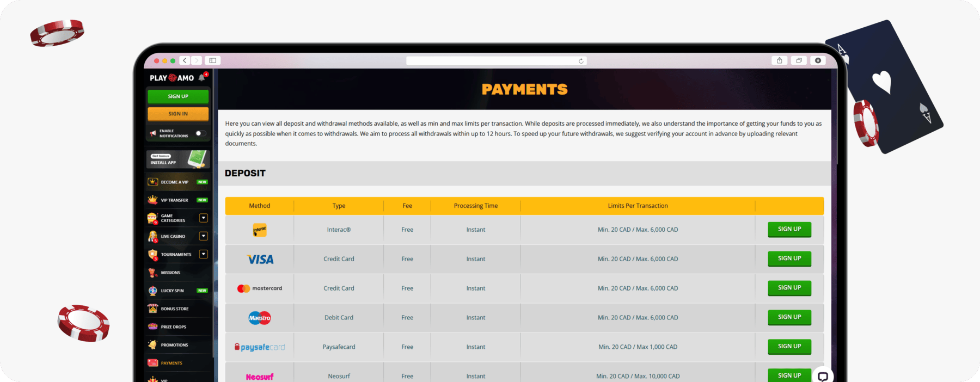Screen dimensions: 980x382
Task: Click the PAYMENTS page title
Action: [x=524, y=89]
